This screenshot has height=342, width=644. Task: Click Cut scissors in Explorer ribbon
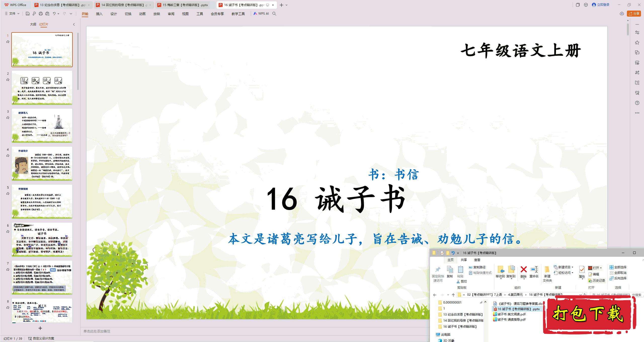462,281
